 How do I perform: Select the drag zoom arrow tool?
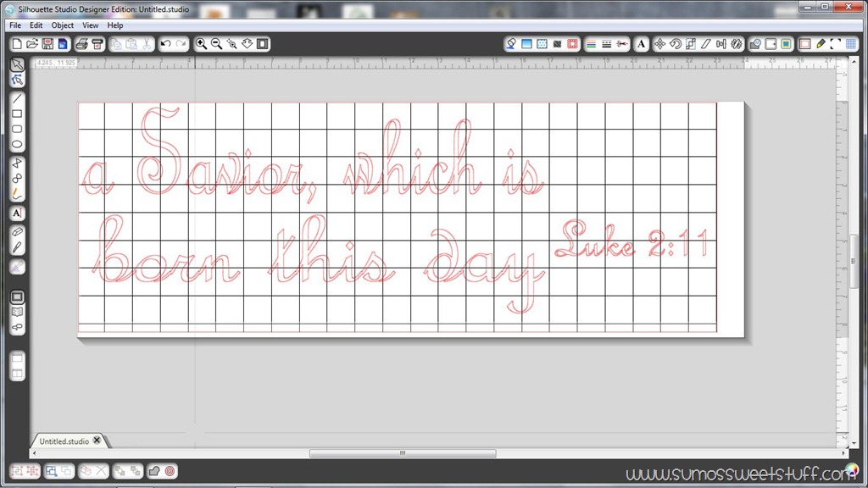247,44
